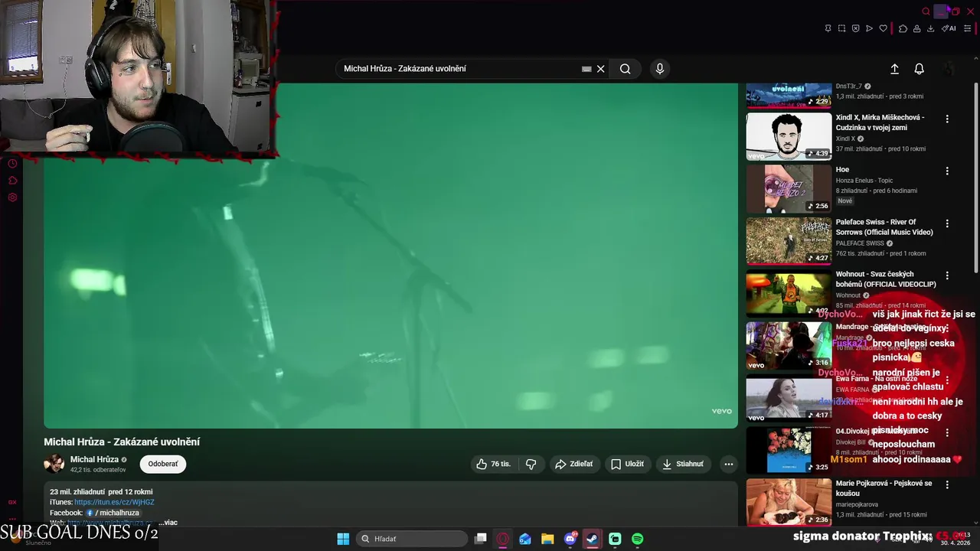980x551 pixels.
Task: Open Paleface Swiss River Of Sorrows thumbnail
Action: [x=789, y=241]
